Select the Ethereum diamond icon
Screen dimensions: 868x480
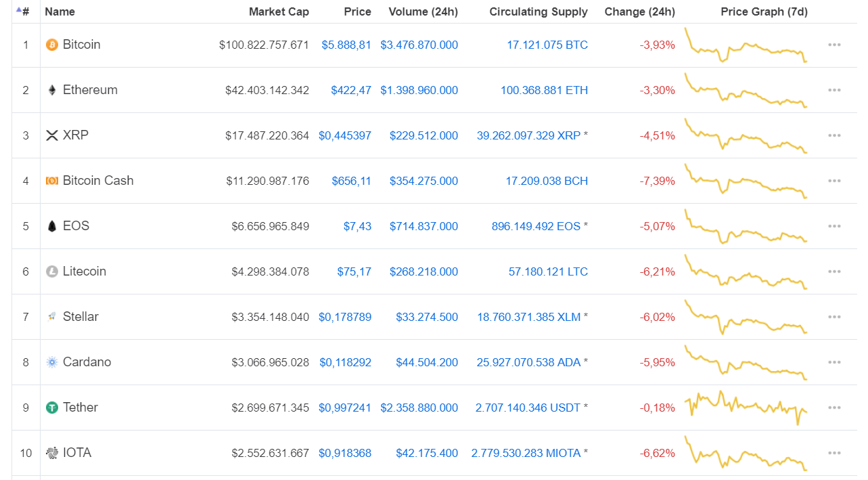[x=51, y=89]
